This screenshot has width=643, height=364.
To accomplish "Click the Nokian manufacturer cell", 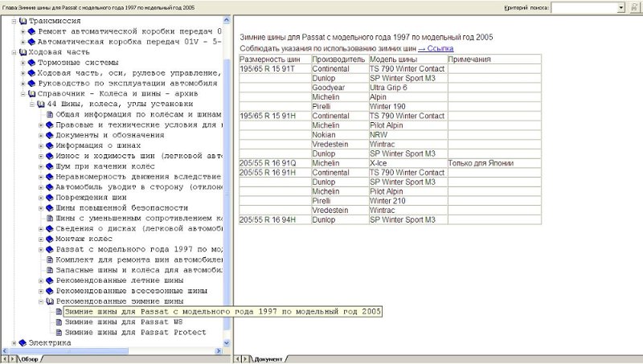I will [x=340, y=135].
